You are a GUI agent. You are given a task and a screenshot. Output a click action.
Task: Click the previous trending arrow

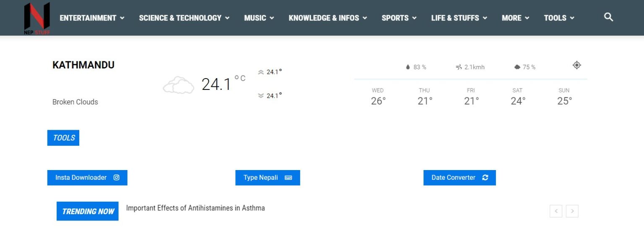tap(556, 211)
